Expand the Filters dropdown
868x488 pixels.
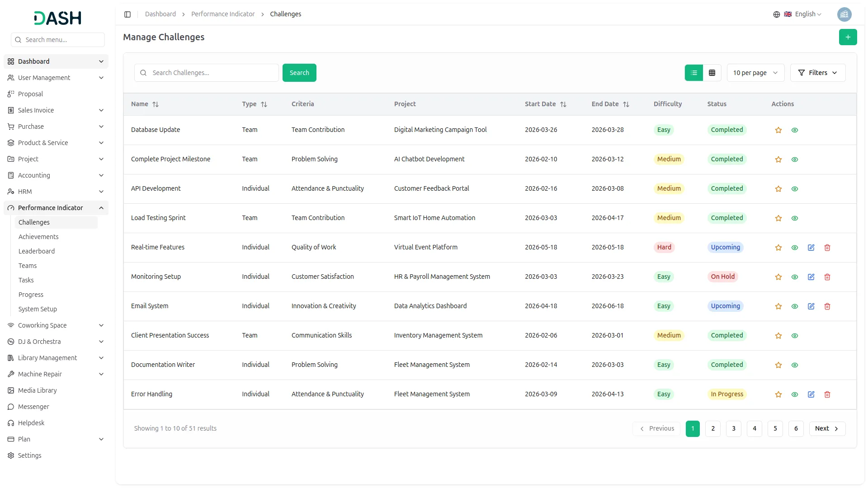click(x=817, y=73)
